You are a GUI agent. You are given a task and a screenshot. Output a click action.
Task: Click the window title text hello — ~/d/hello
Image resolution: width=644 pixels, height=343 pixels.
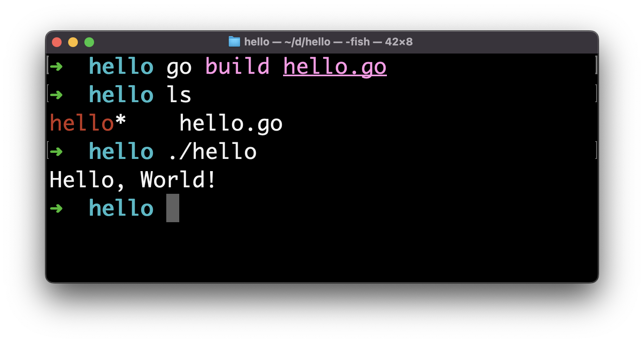288,42
